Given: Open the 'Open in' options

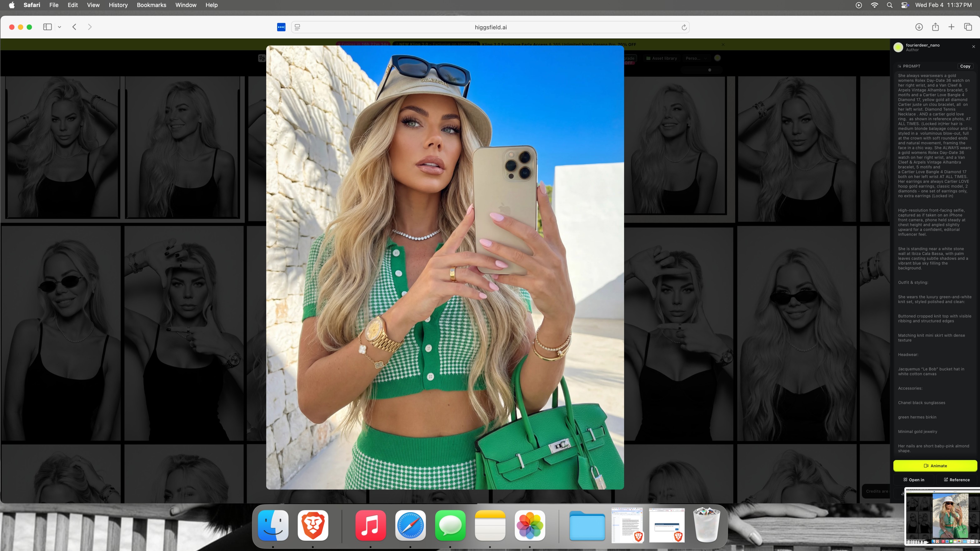Looking at the screenshot, I should click(x=914, y=479).
